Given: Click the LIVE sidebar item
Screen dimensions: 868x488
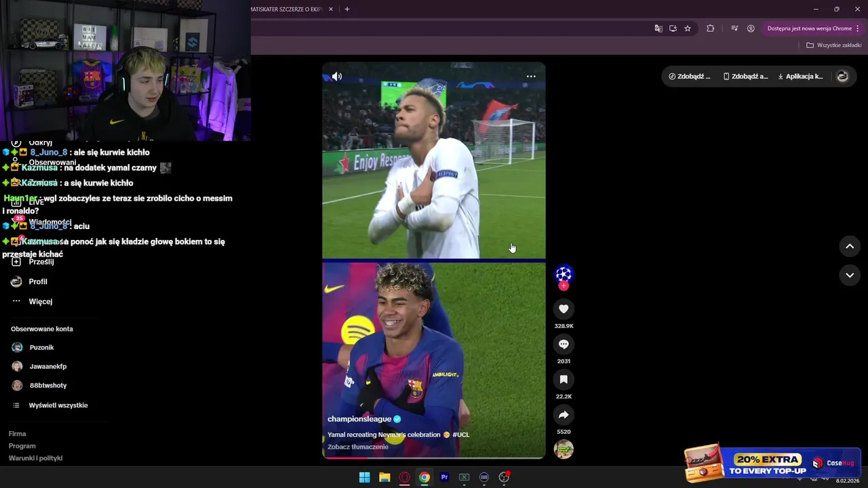Looking at the screenshot, I should coord(36,202).
